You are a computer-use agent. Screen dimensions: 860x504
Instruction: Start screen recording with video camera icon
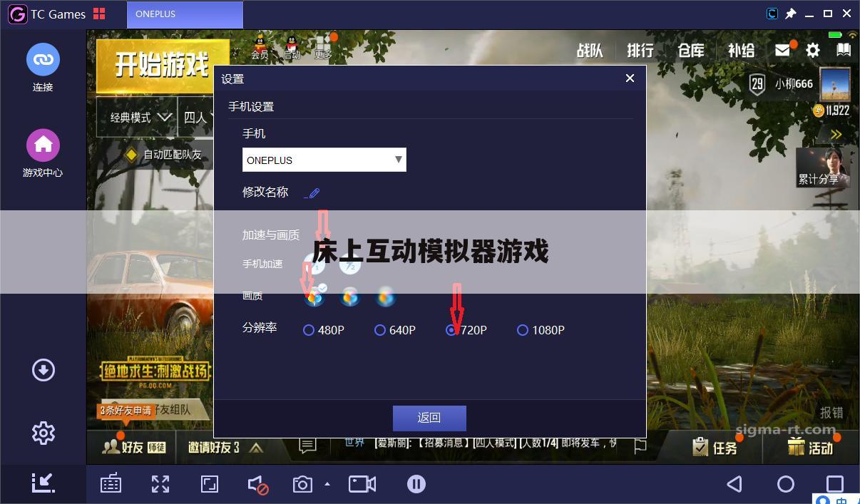(362, 484)
